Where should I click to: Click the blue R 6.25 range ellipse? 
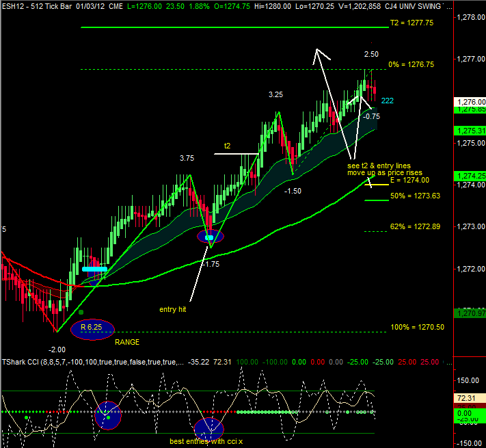(x=92, y=328)
